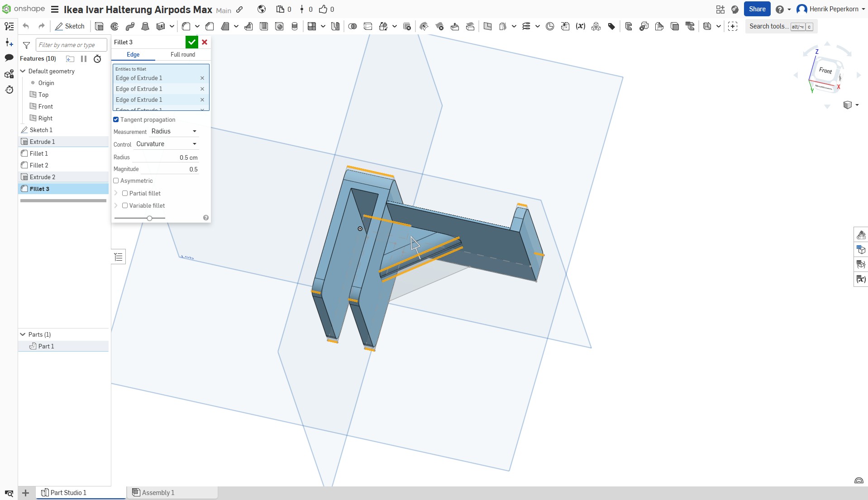The width and height of the screenshot is (868, 500).
Task: Click the Boolean tool icon
Action: 353,26
